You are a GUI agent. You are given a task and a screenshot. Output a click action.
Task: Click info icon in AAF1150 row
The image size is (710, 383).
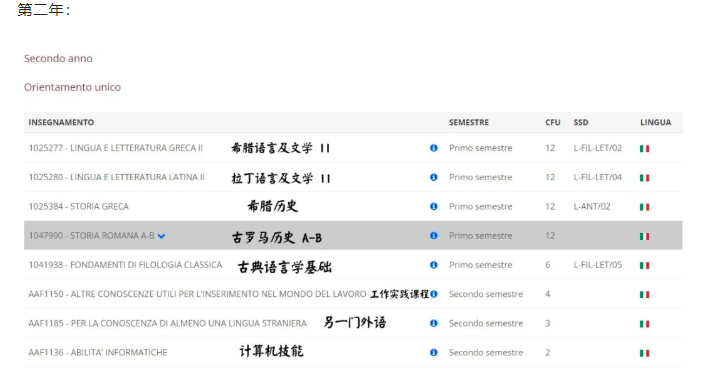tap(434, 294)
